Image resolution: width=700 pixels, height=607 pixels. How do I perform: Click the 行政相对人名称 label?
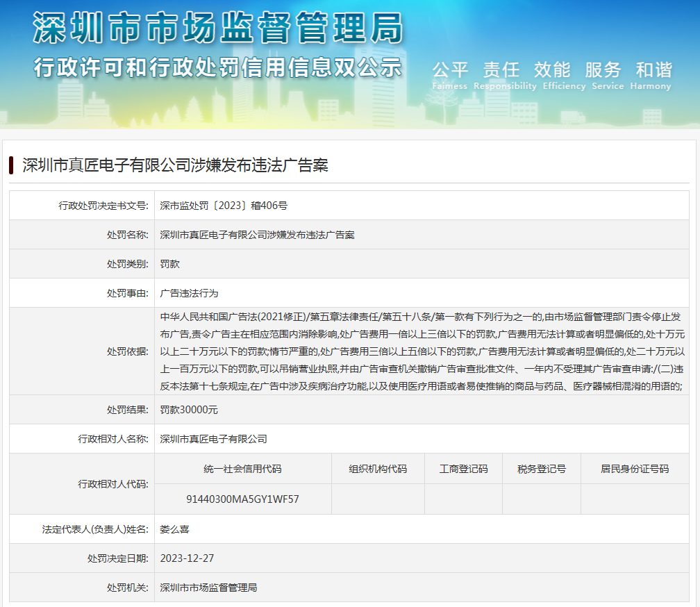[113, 439]
